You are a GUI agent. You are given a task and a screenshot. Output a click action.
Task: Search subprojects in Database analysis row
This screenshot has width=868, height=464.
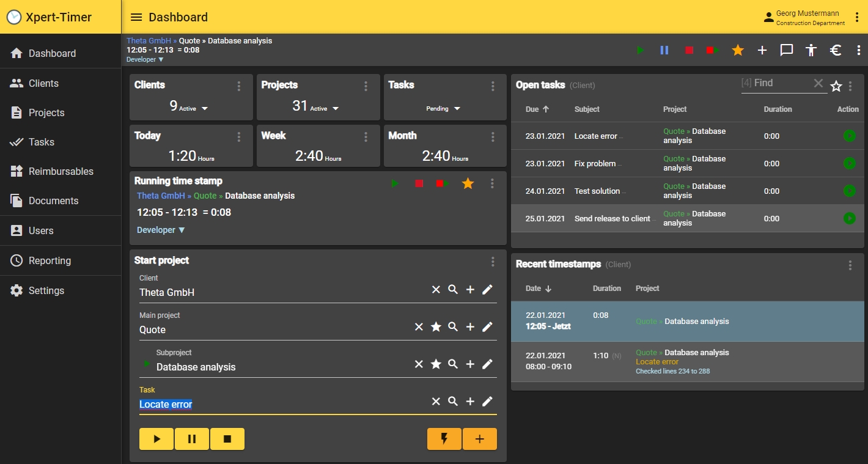[x=453, y=364]
